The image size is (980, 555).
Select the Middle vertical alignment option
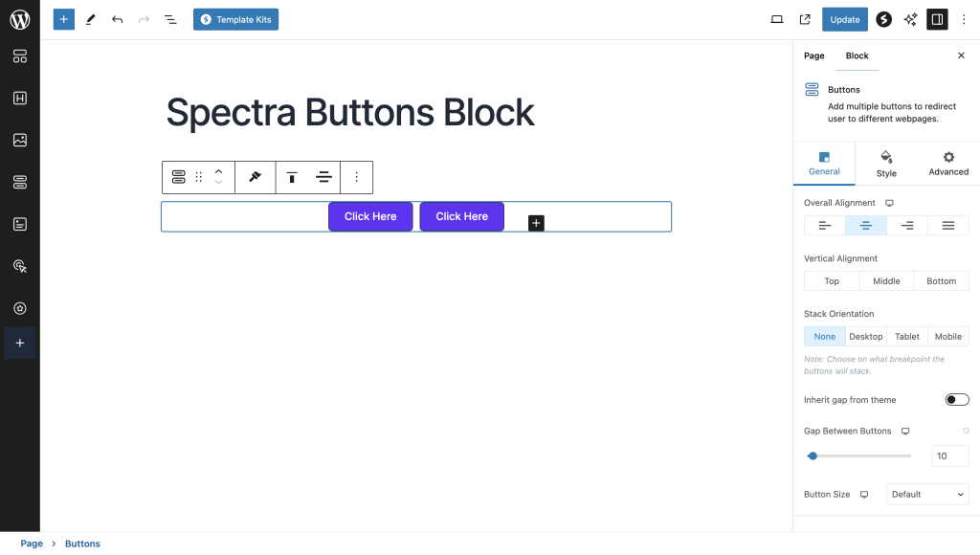coord(885,280)
